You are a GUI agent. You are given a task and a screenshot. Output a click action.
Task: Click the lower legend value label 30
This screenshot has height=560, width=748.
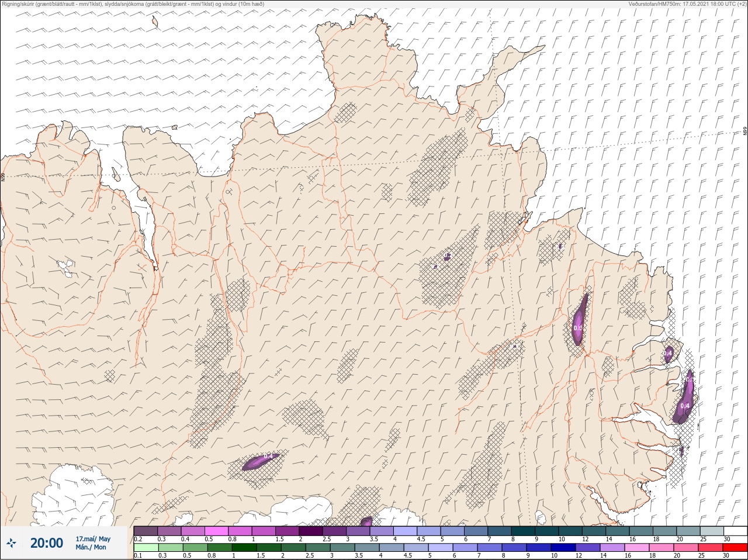pos(726,555)
